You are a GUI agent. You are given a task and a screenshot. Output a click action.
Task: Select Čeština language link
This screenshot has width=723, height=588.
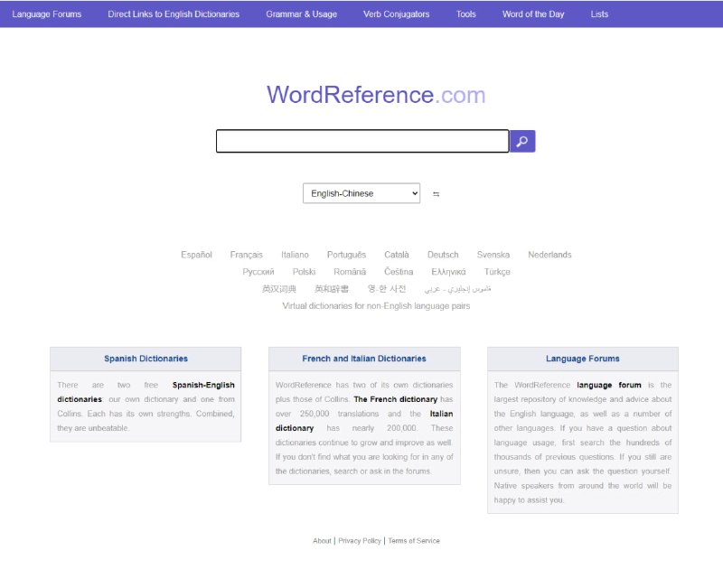[x=399, y=272]
